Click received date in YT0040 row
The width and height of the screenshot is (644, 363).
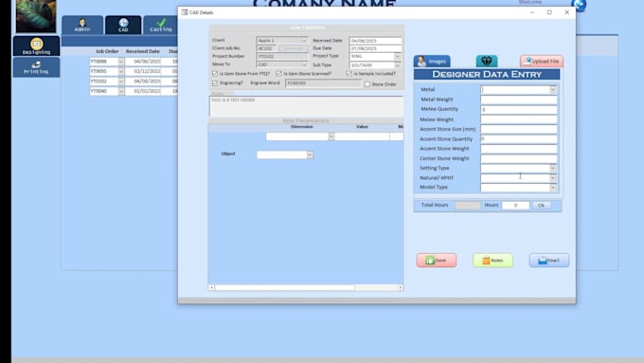tap(143, 91)
